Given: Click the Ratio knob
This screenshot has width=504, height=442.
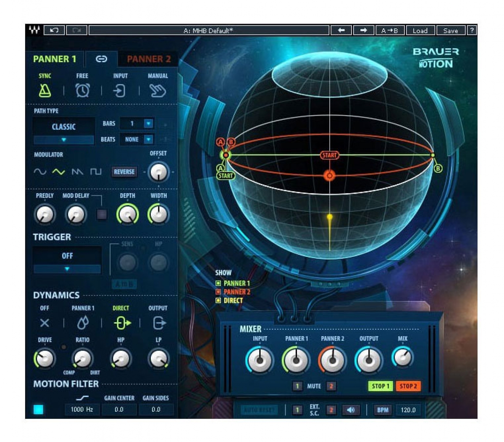Looking at the screenshot, I should point(82,359).
